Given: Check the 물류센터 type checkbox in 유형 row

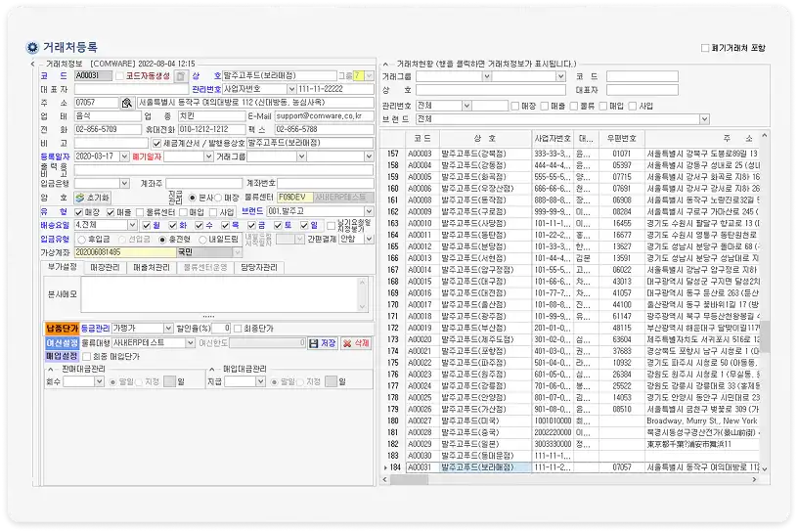Looking at the screenshot, I should 141,212.
